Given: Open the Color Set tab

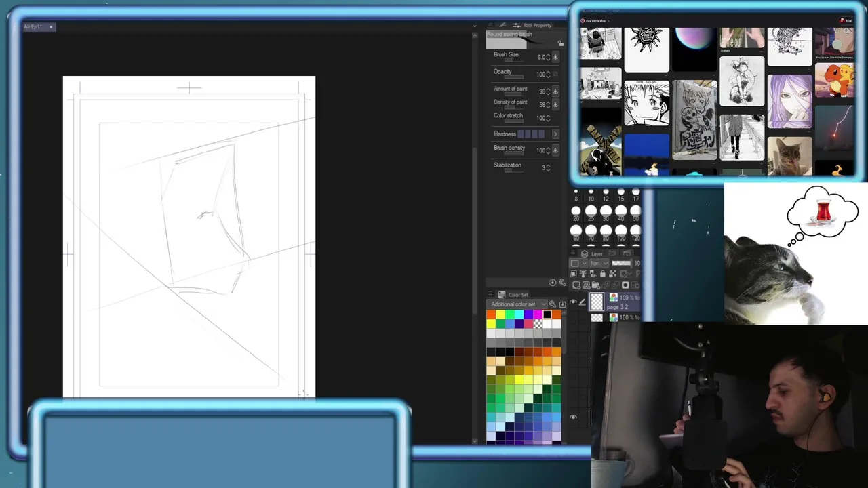Looking at the screenshot, I should [513, 295].
